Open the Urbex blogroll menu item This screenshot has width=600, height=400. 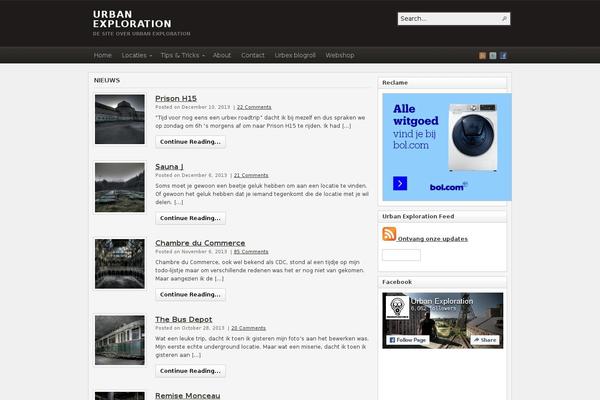click(295, 55)
